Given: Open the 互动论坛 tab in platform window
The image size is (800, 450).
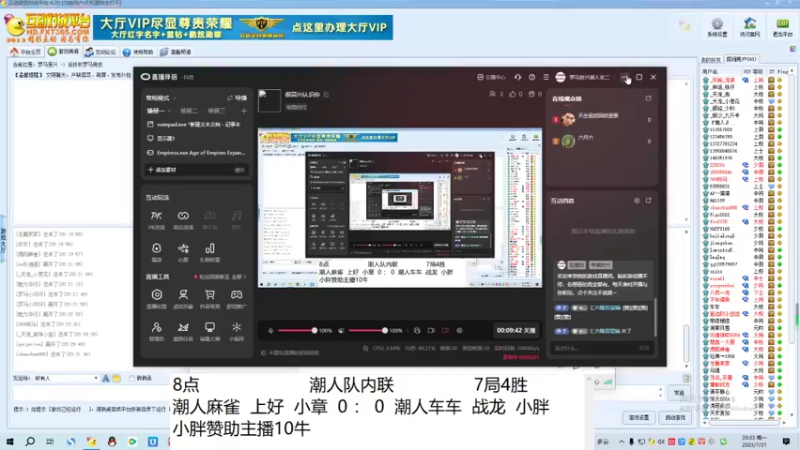Looking at the screenshot, I should 101,52.
